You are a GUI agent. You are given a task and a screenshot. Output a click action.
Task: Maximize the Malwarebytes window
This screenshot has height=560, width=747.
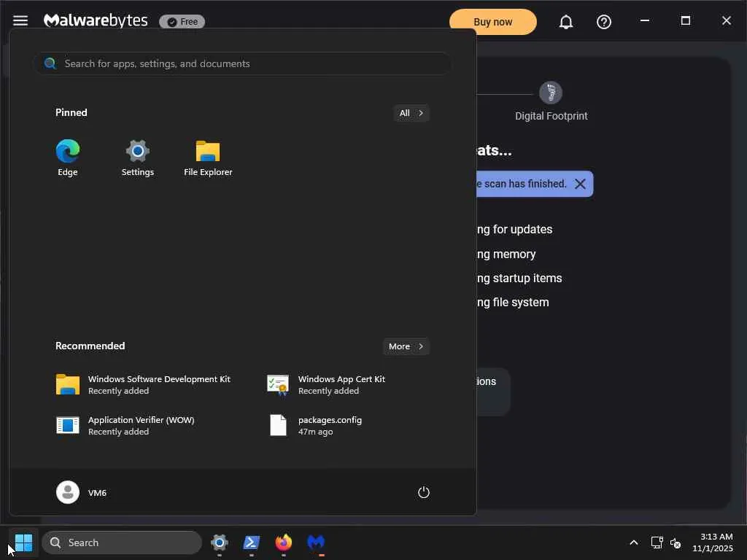click(x=686, y=20)
